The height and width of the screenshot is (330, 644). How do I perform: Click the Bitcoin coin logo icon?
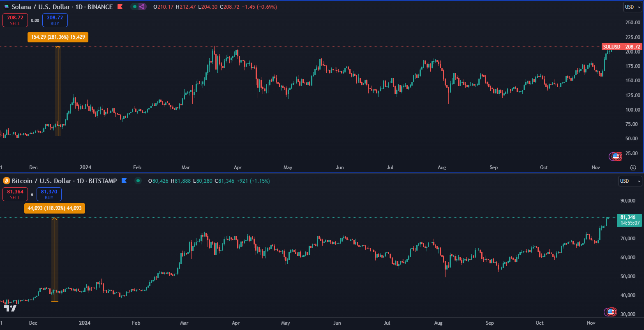pos(6,181)
